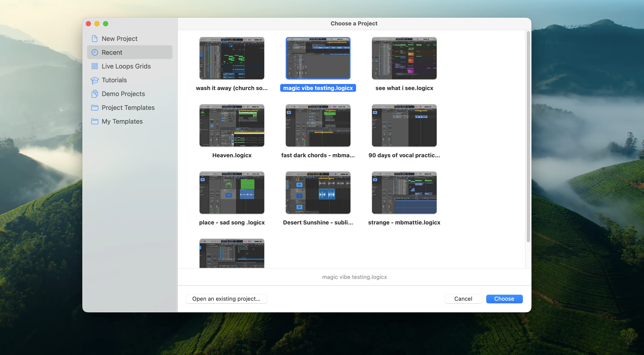Select My Templates in sidebar
Image resolution: width=644 pixels, height=355 pixels.
pyautogui.click(x=130, y=121)
